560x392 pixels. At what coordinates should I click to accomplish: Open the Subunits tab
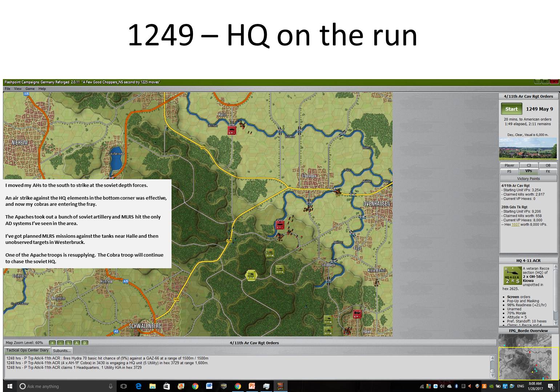click(x=62, y=351)
